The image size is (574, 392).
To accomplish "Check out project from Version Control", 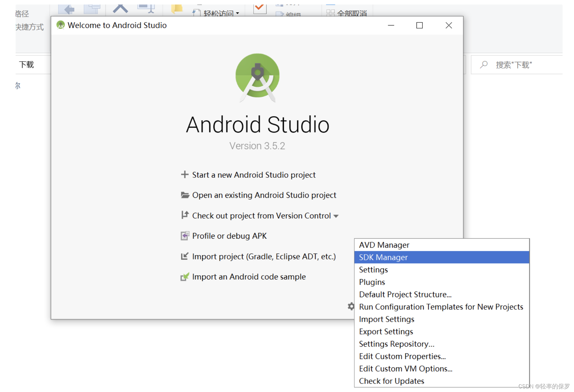I will tap(261, 216).
